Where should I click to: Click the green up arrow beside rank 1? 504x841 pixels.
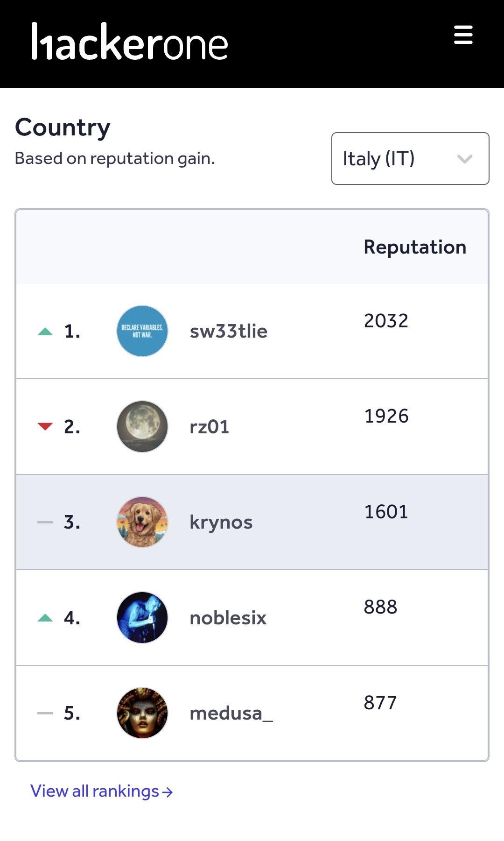click(x=45, y=332)
